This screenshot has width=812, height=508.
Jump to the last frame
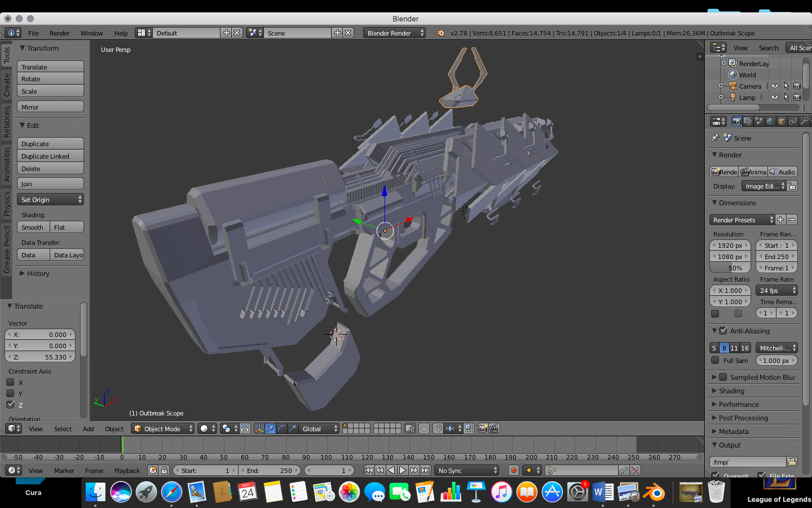(x=425, y=470)
